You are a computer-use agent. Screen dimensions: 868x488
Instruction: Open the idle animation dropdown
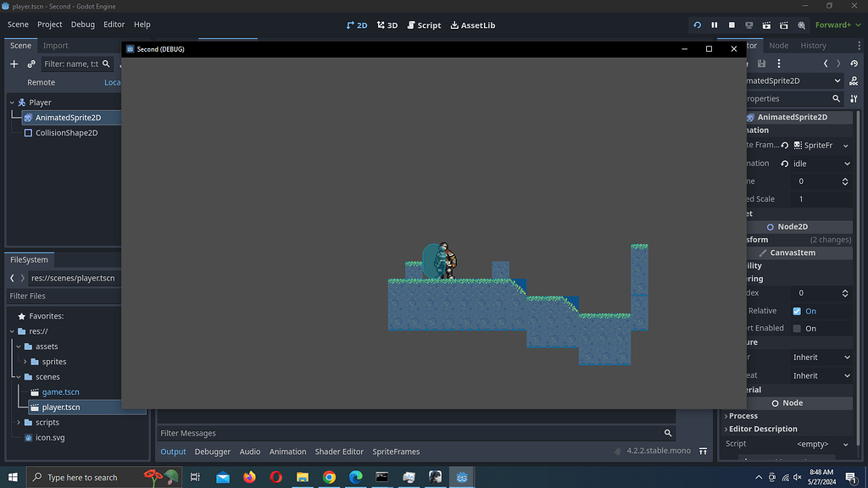821,164
